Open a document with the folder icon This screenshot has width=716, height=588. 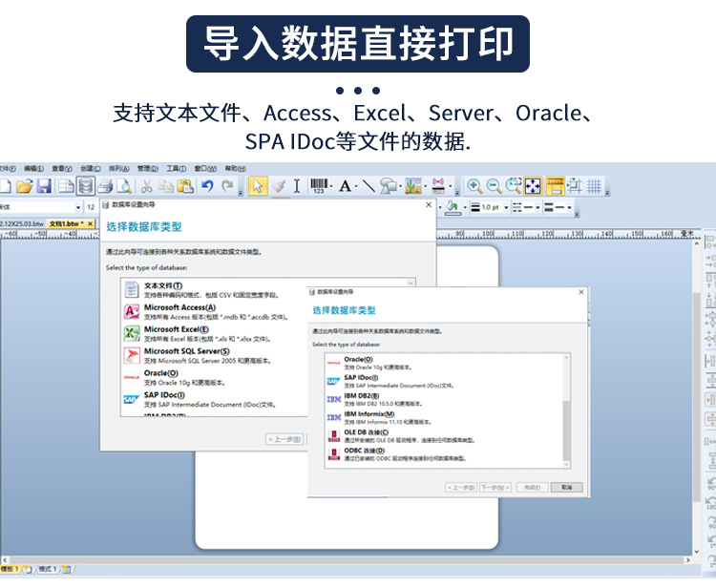[x=24, y=186]
